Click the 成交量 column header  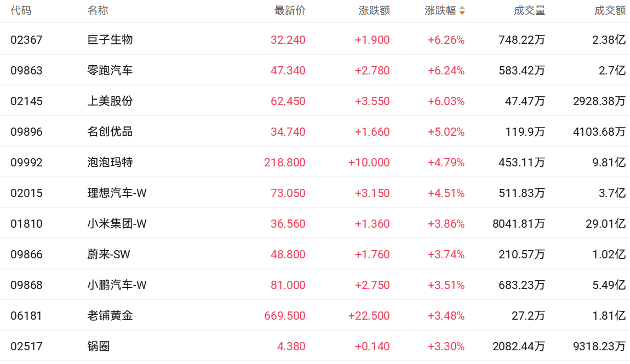(529, 11)
